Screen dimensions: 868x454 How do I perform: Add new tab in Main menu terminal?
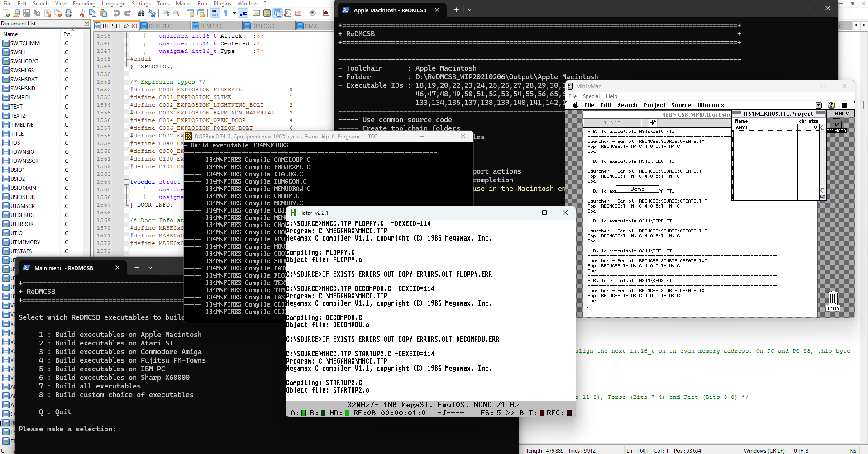137,268
